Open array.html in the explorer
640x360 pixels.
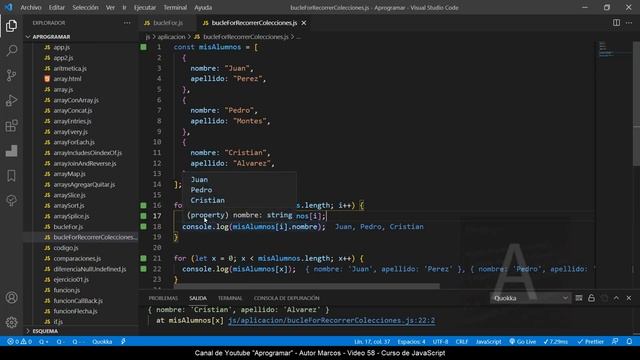[67, 79]
